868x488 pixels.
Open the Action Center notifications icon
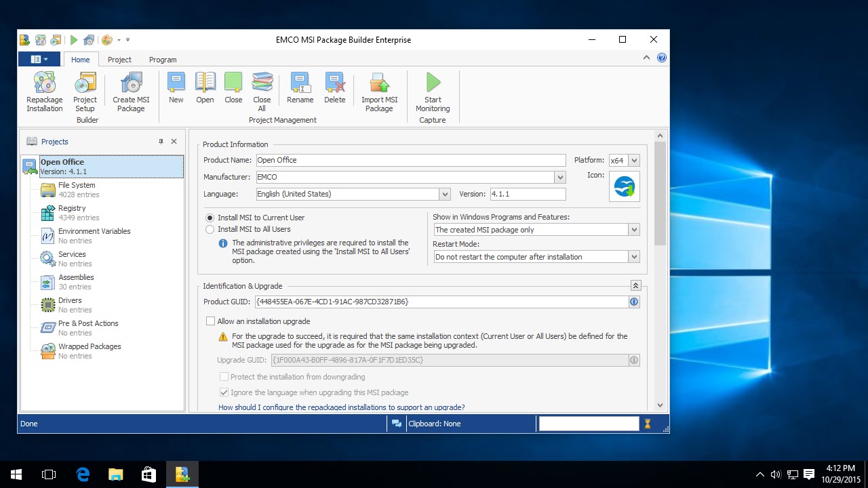[809, 474]
